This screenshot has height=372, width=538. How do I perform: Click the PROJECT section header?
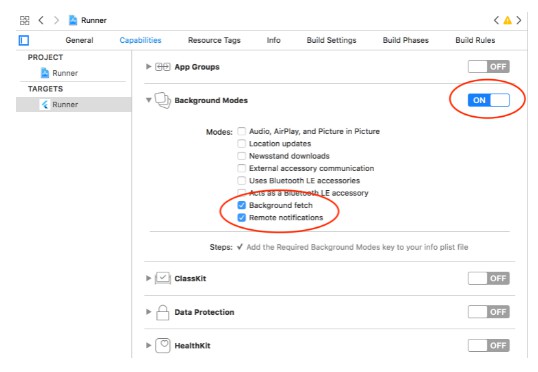(45, 57)
